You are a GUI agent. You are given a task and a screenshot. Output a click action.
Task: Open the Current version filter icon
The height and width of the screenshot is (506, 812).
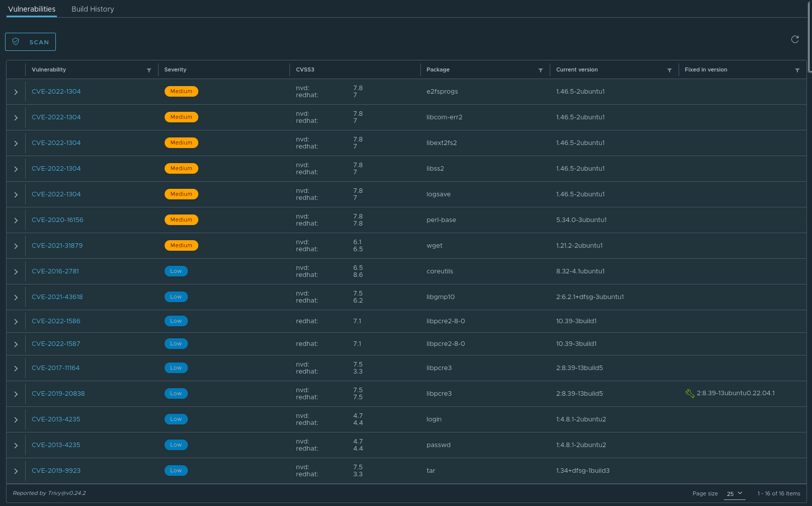coord(670,70)
